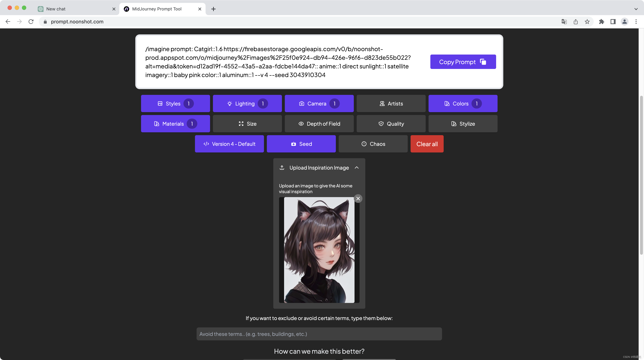644x360 pixels.
Task: Open the Chaos setting
Action: tap(373, 144)
